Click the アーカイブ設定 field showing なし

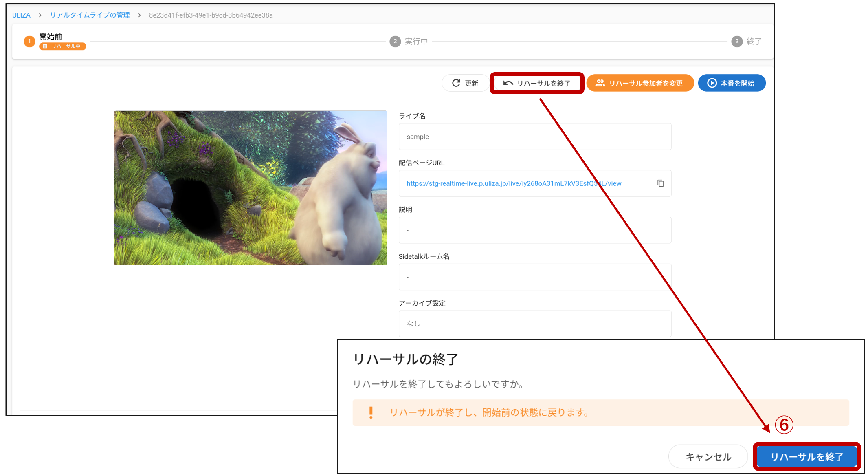535,324
